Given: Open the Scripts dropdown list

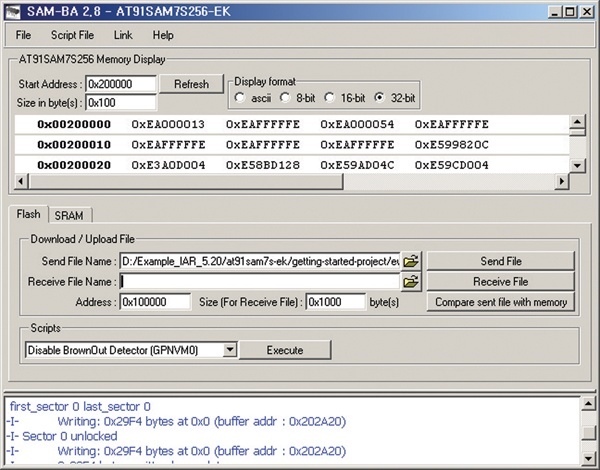Looking at the screenshot, I should click(x=230, y=350).
